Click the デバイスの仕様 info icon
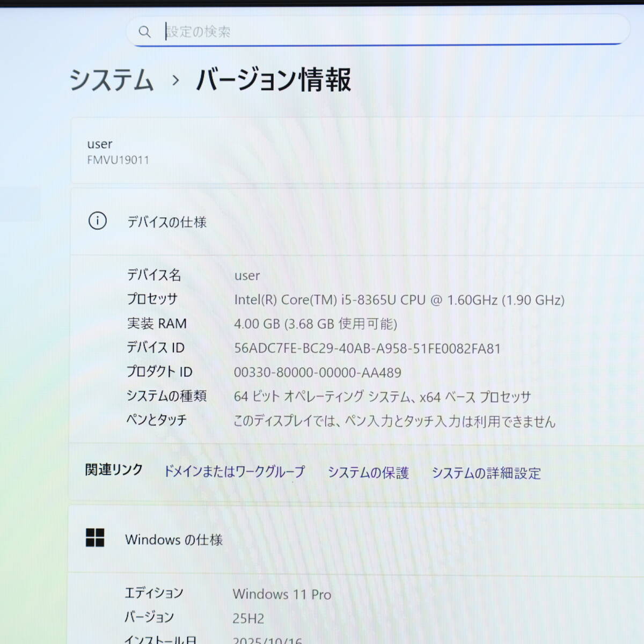The height and width of the screenshot is (644, 644). [x=97, y=221]
